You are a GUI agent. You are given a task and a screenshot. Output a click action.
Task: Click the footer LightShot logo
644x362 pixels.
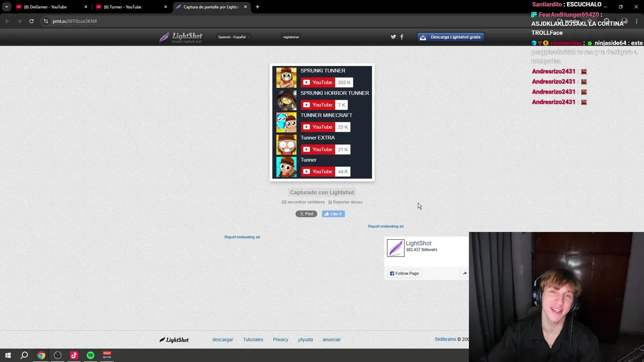(174, 340)
